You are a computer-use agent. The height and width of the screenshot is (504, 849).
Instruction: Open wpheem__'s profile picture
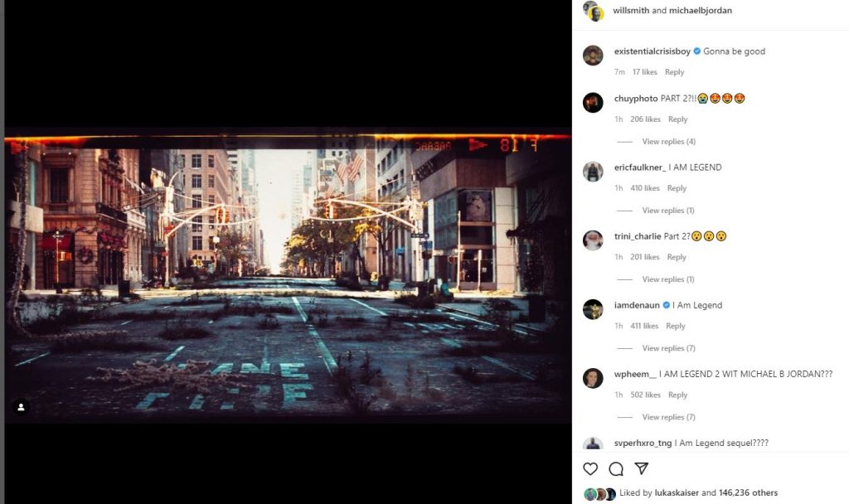click(593, 378)
